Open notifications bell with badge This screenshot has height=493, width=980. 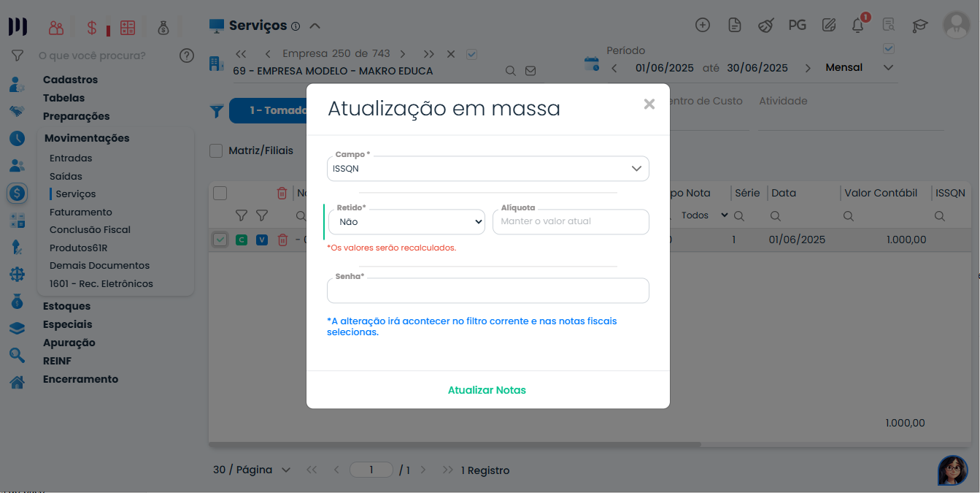pos(859,24)
